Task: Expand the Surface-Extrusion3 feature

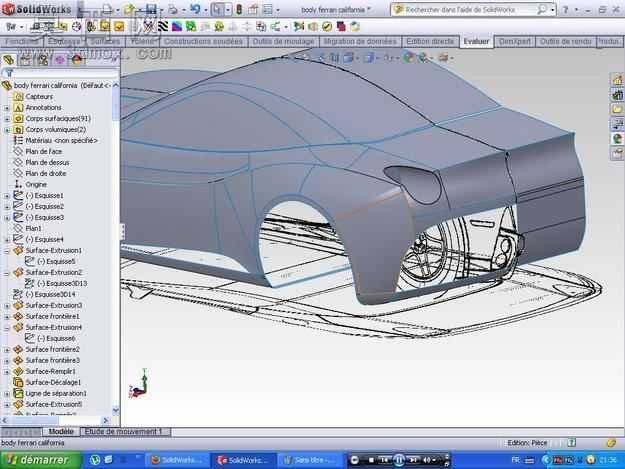Action: 7,306
